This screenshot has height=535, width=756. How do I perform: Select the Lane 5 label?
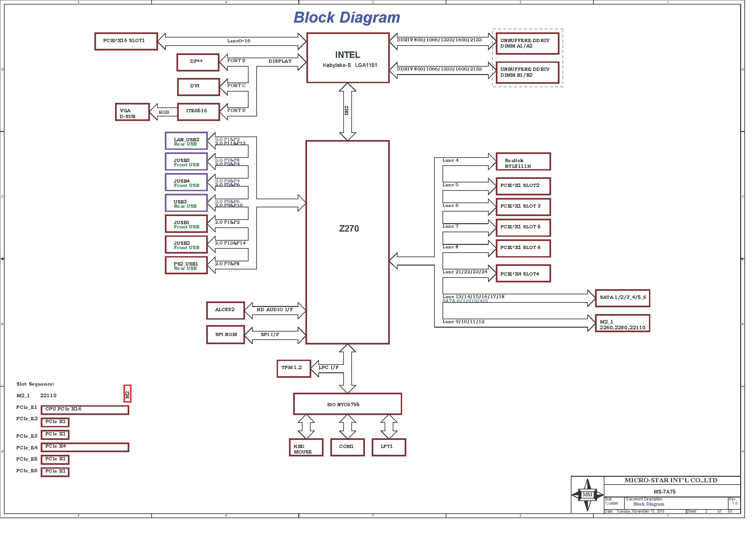point(451,185)
